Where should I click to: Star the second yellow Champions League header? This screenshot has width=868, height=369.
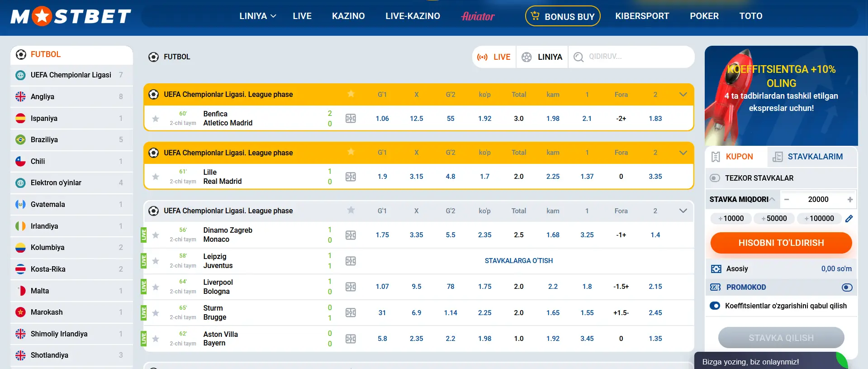coord(351,152)
